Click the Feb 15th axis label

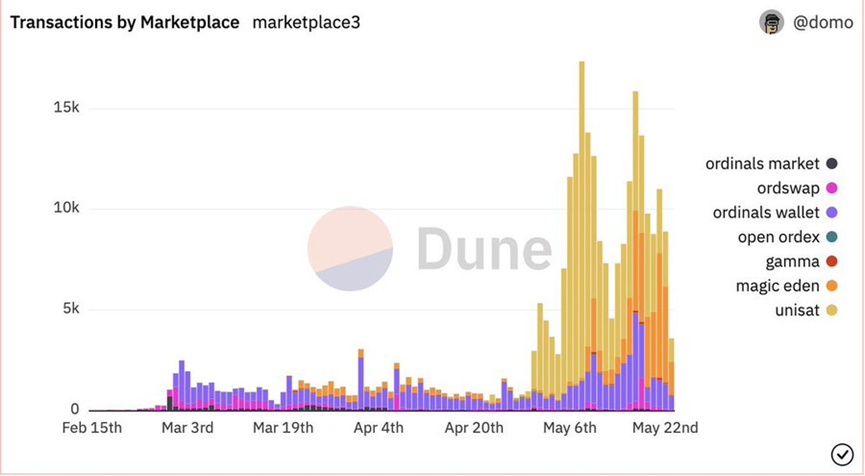click(92, 428)
